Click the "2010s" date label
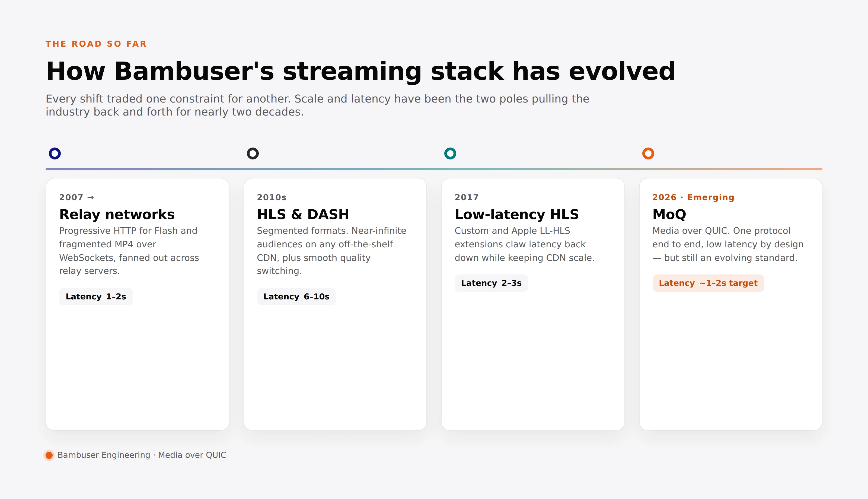 pos(272,197)
